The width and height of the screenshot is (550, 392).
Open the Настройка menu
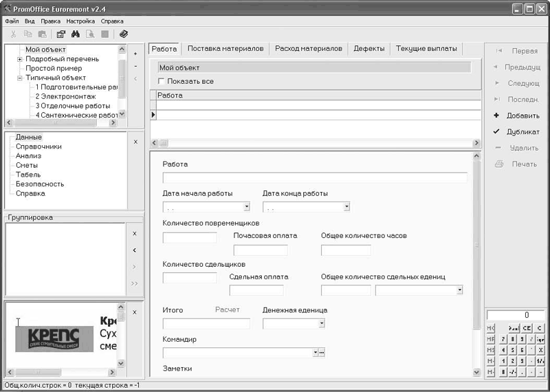80,21
